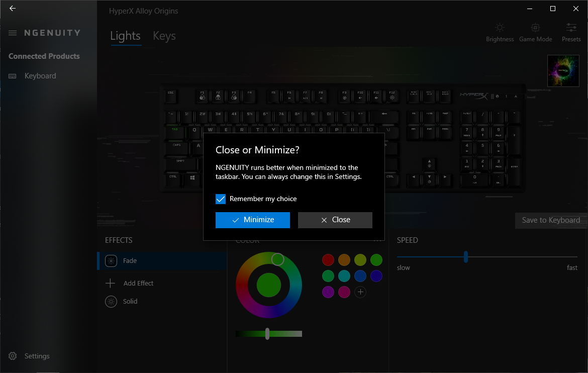This screenshot has height=373, width=588.
Task: Select Keyboard under Connected Products
Action: pyautogui.click(x=40, y=76)
